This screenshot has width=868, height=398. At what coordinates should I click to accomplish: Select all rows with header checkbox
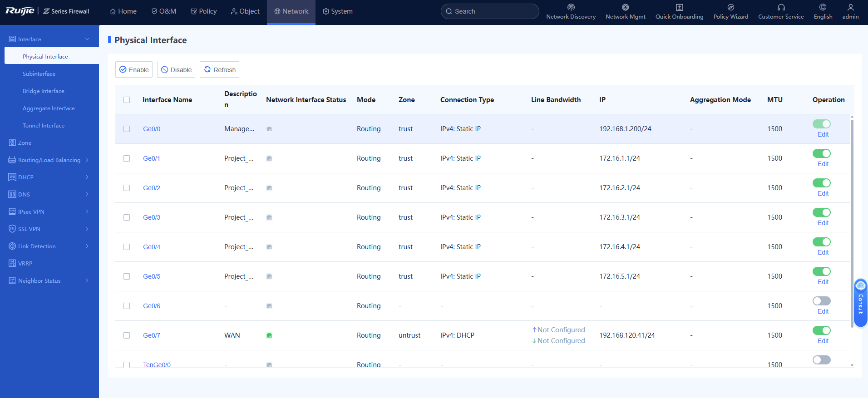[x=127, y=100]
